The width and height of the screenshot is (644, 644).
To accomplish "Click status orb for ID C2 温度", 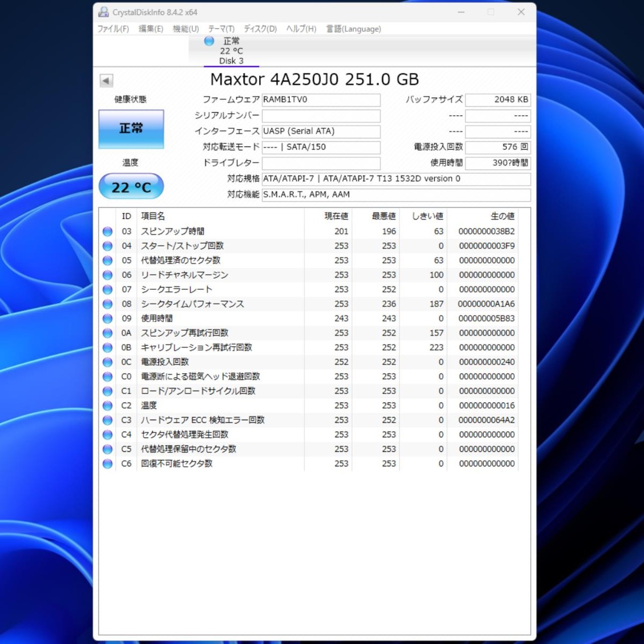I will coord(108,406).
